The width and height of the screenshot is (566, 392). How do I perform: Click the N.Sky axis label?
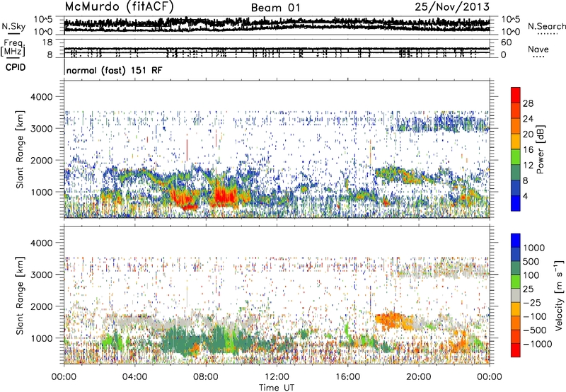click(x=13, y=27)
